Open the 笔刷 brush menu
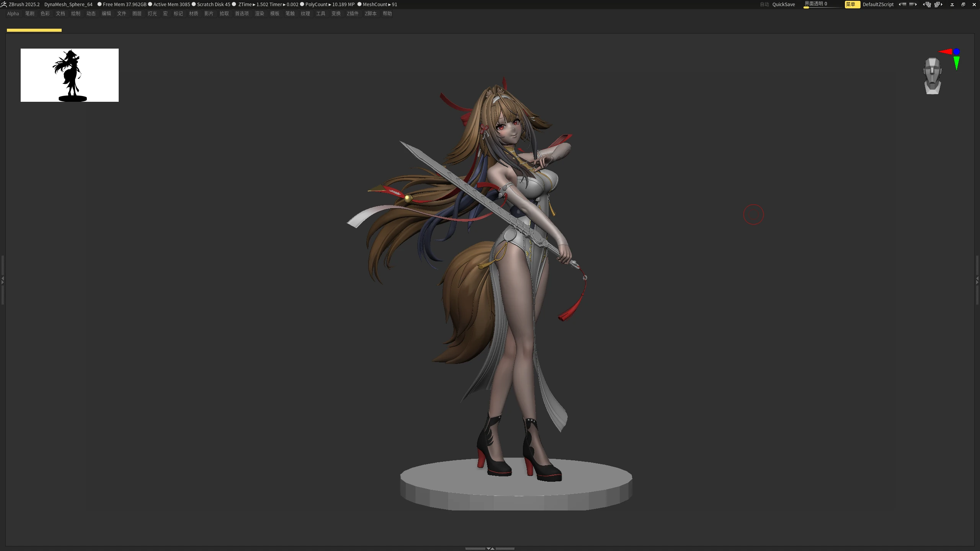This screenshot has height=551, width=980. [x=30, y=13]
